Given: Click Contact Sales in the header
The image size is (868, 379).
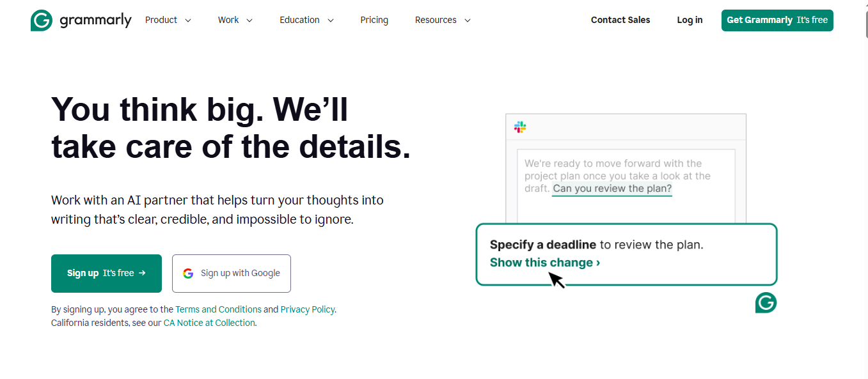Looking at the screenshot, I should (x=620, y=20).
